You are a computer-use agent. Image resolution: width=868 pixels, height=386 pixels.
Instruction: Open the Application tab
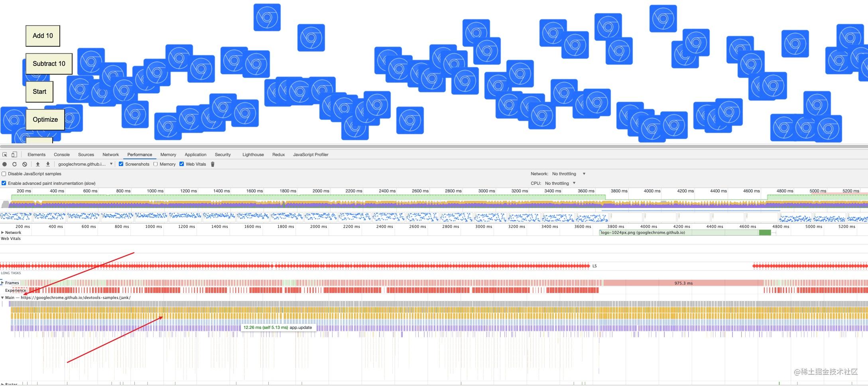point(195,154)
